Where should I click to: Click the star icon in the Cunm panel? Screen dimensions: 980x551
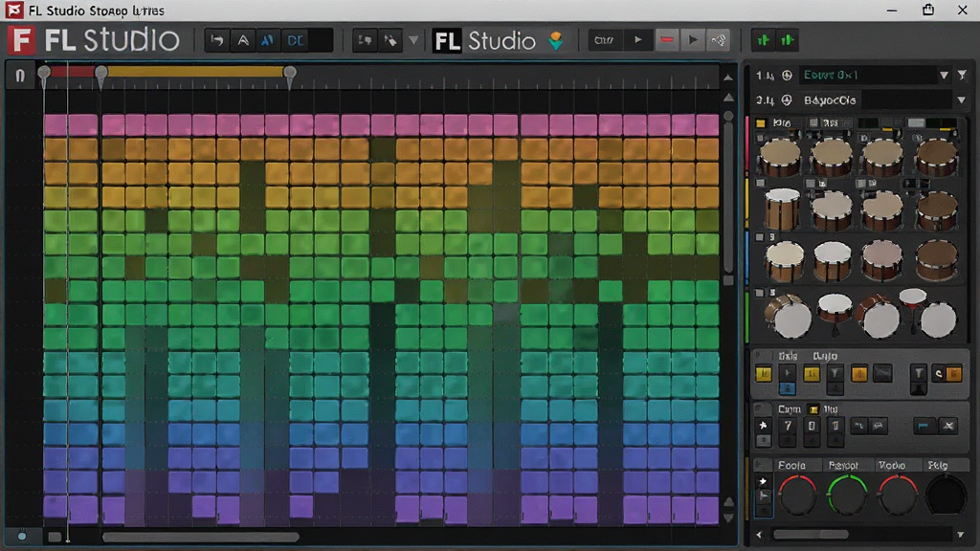coord(763,426)
